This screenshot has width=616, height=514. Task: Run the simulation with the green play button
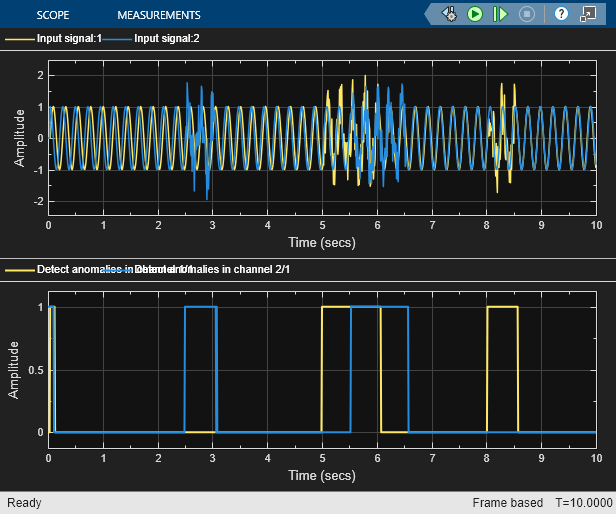coord(475,15)
